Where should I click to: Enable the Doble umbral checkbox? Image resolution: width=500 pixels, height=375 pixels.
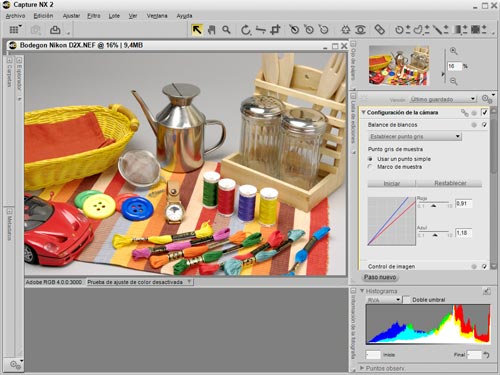coord(406,300)
